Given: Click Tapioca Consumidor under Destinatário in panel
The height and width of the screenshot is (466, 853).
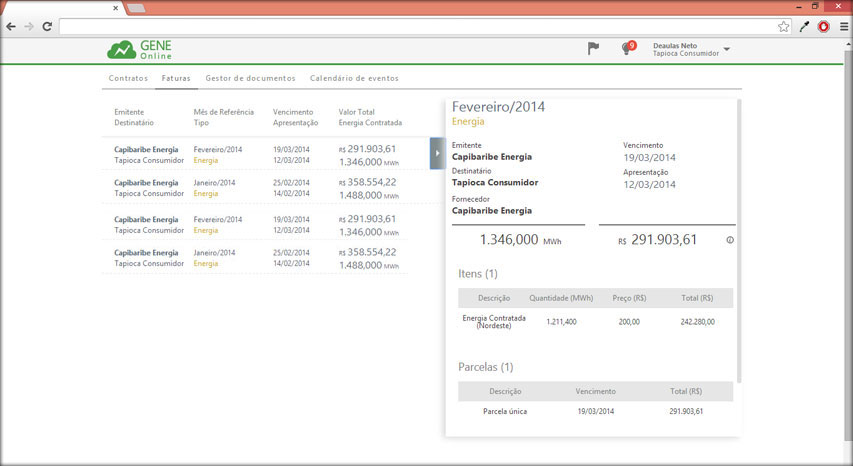Looking at the screenshot, I should (495, 183).
